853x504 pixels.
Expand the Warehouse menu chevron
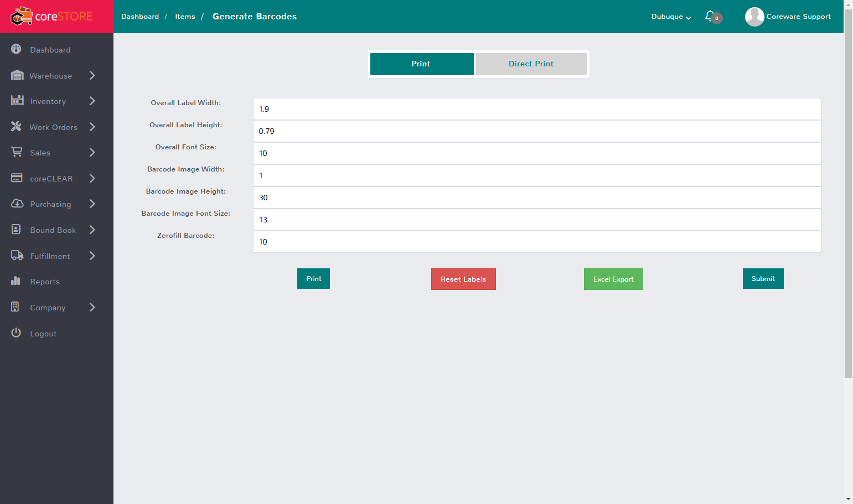[92, 75]
